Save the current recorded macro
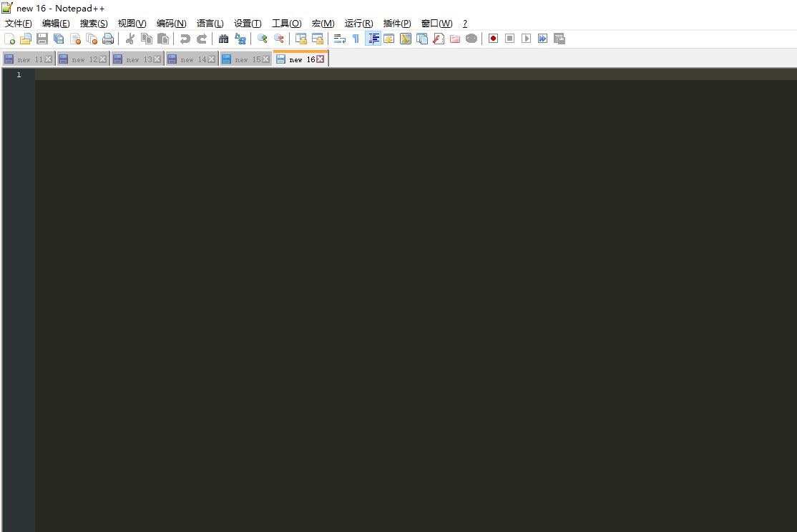Screen dimensions: 797x532 coord(559,39)
